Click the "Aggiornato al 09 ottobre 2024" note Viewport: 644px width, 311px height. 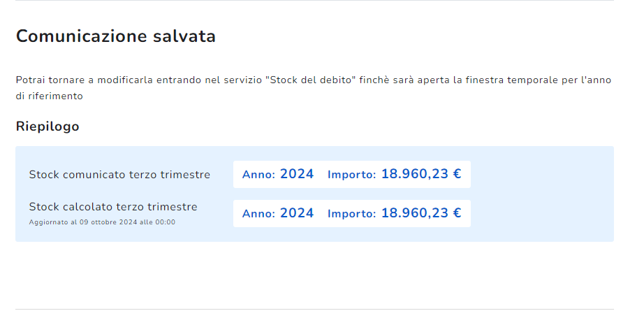pos(102,222)
